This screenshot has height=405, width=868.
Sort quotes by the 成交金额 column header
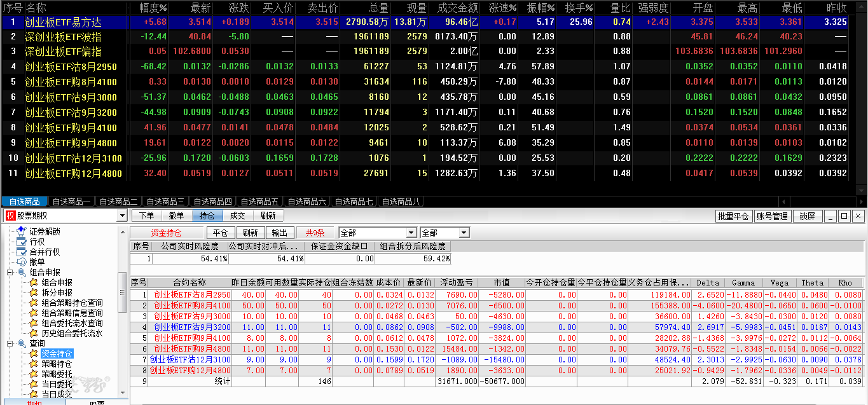point(457,8)
